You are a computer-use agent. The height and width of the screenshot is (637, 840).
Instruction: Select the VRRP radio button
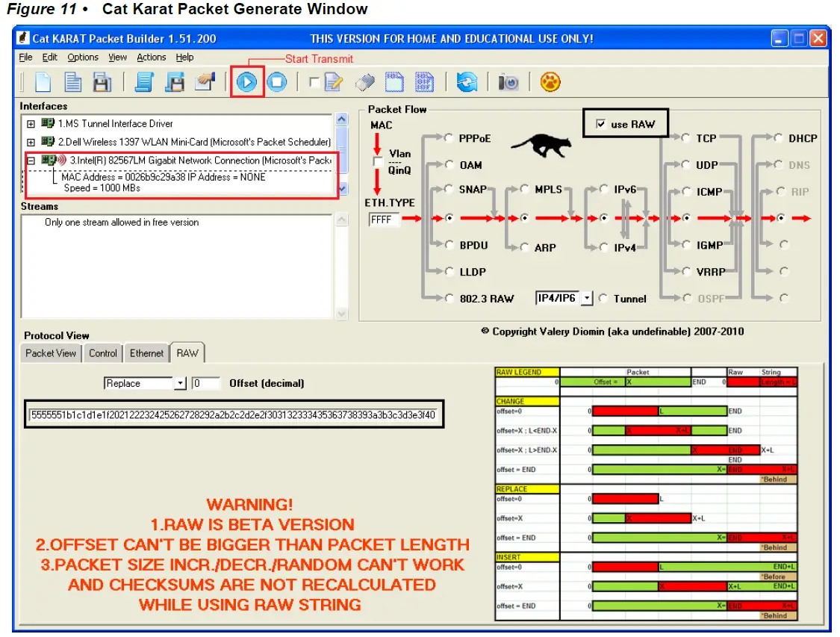(x=686, y=271)
